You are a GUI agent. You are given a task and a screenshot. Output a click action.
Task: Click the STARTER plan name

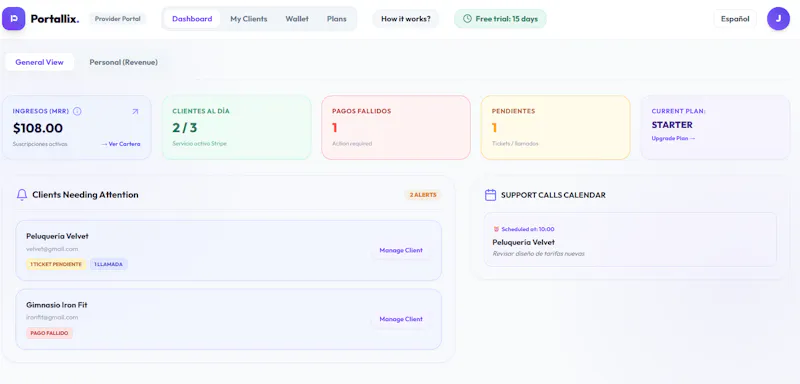[672, 125]
